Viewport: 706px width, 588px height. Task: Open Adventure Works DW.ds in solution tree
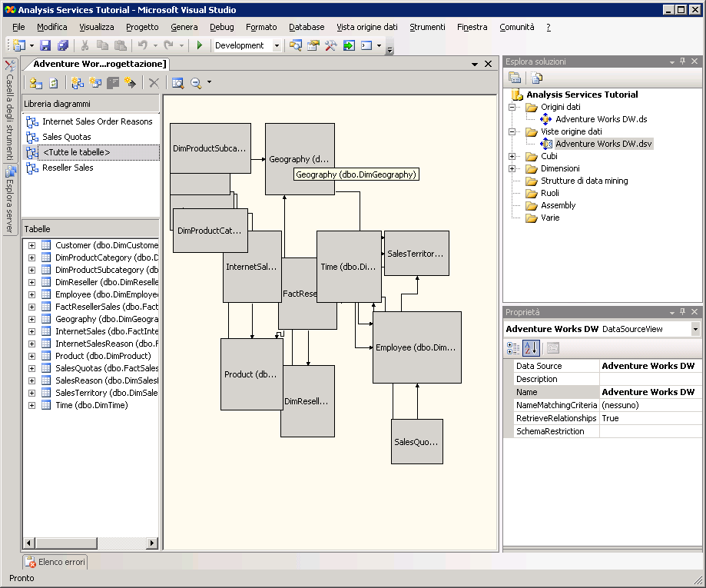[x=601, y=119]
